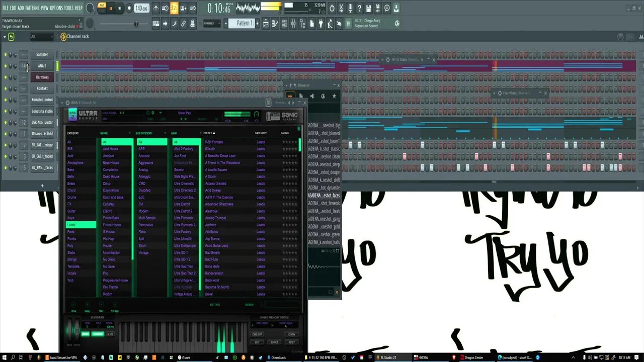Click the stop button in transport
This screenshot has height=362, width=644.
[119, 8]
